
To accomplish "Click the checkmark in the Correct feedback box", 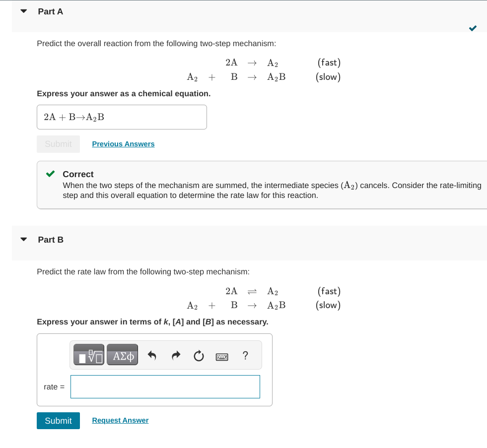I will coord(50,174).
